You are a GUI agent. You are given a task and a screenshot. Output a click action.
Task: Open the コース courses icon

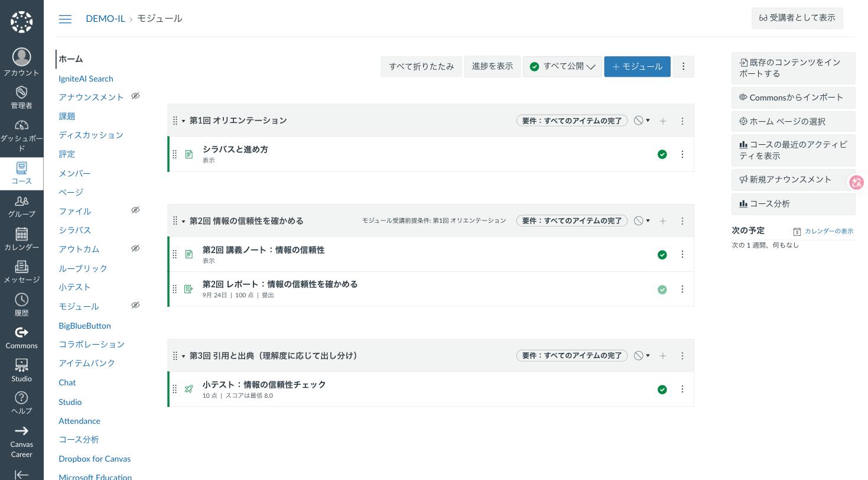[21, 168]
